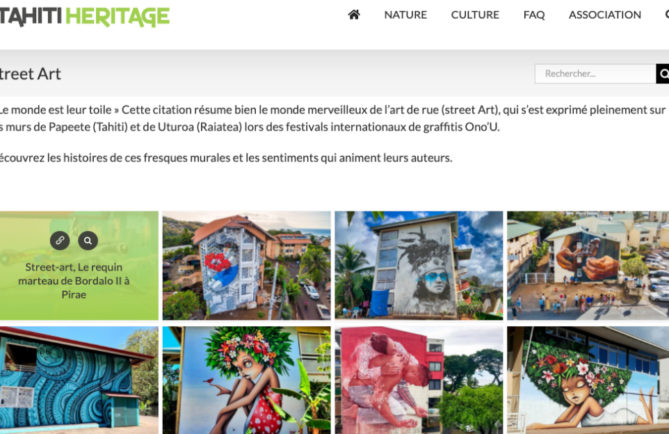Open the hands mural aerial photo thumbnail
The image size is (669, 434).
coord(588,265)
